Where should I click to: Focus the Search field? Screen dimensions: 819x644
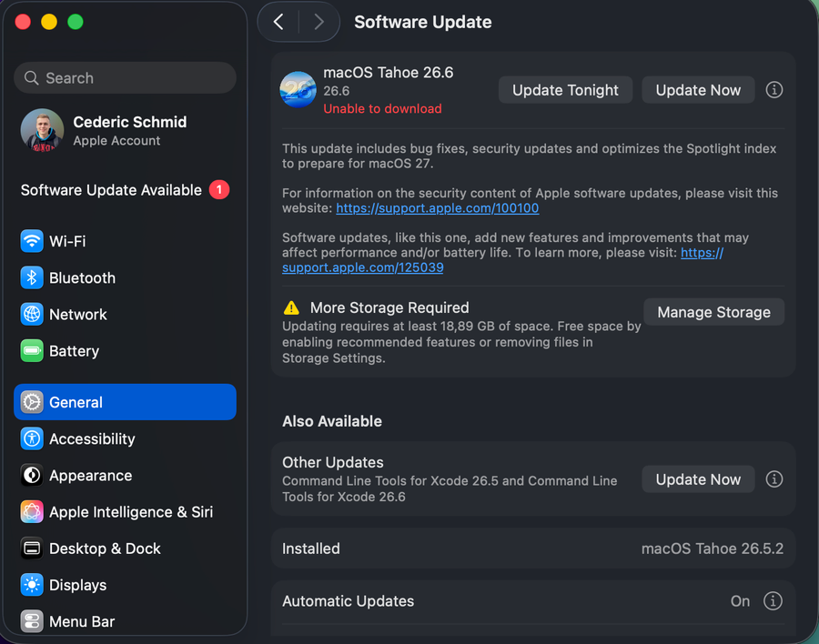pyautogui.click(x=125, y=78)
